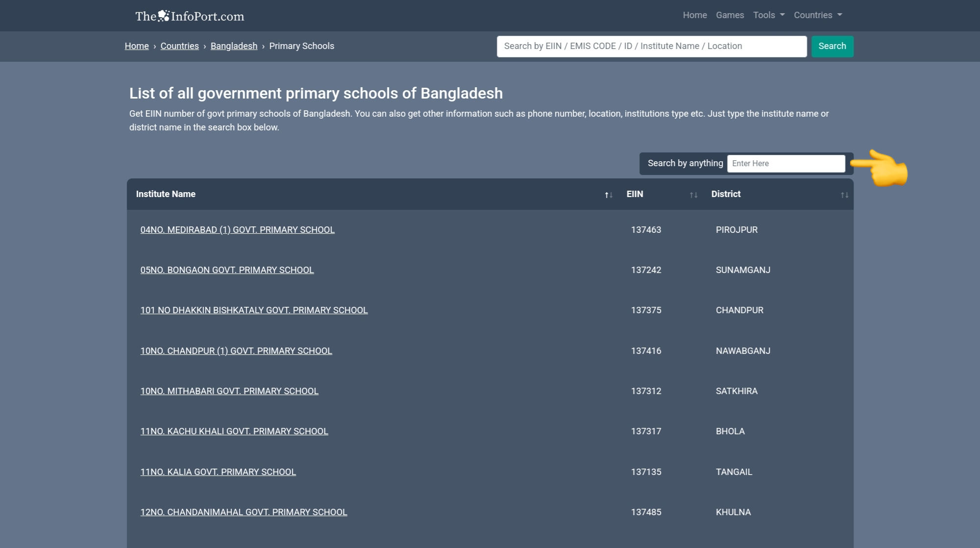Open 10NO. MITHABARI GOVT. PRIMARY SCHOOL
This screenshot has height=548, width=980.
tap(229, 391)
